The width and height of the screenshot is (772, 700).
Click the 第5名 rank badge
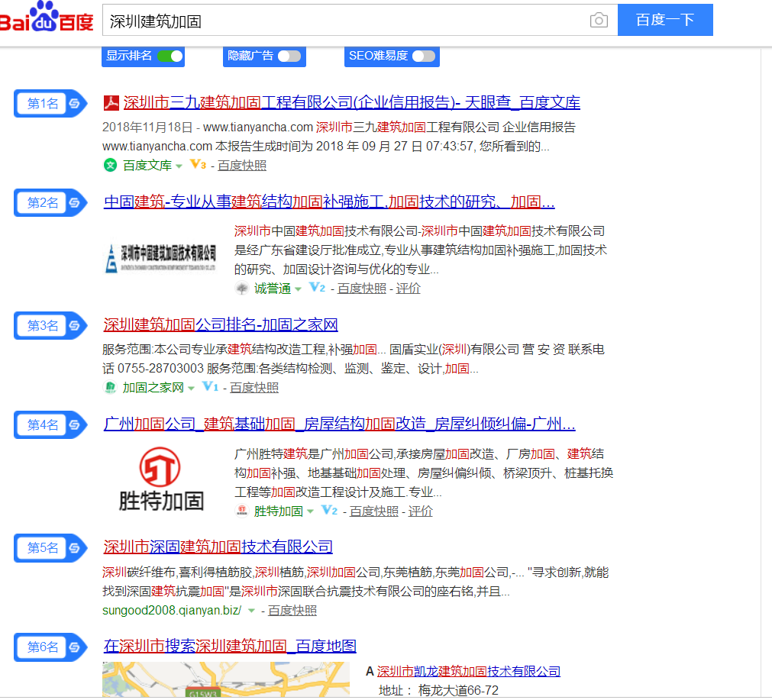(x=50, y=547)
